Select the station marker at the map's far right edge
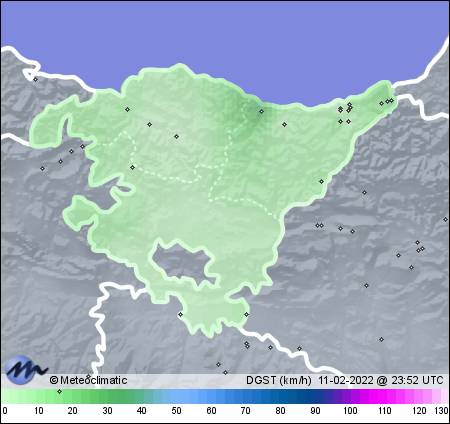 pyautogui.click(x=445, y=219)
